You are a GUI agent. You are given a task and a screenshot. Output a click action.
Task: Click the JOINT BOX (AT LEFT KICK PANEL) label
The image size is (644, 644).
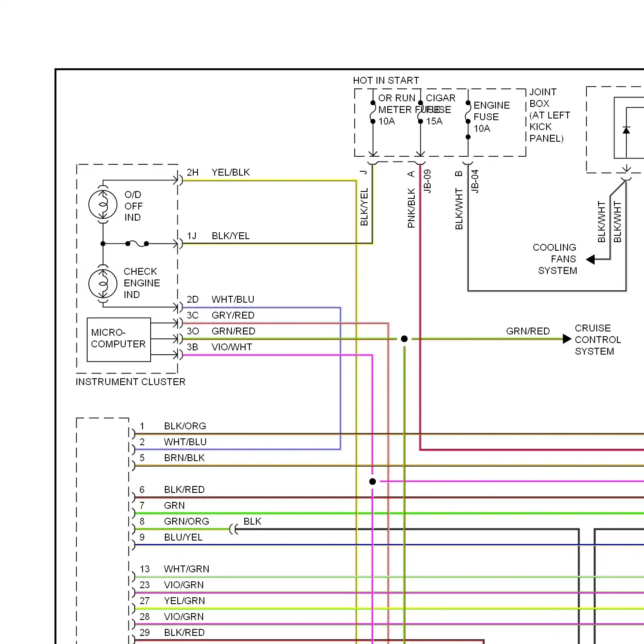point(550,115)
